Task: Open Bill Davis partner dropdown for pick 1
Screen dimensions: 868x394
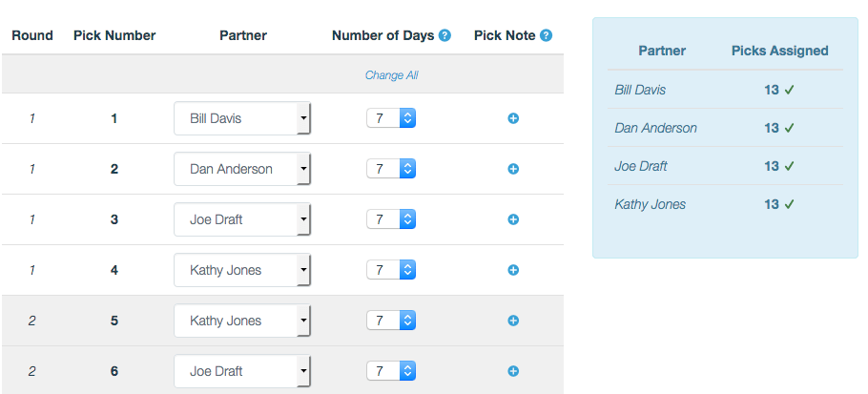Action: (x=242, y=118)
